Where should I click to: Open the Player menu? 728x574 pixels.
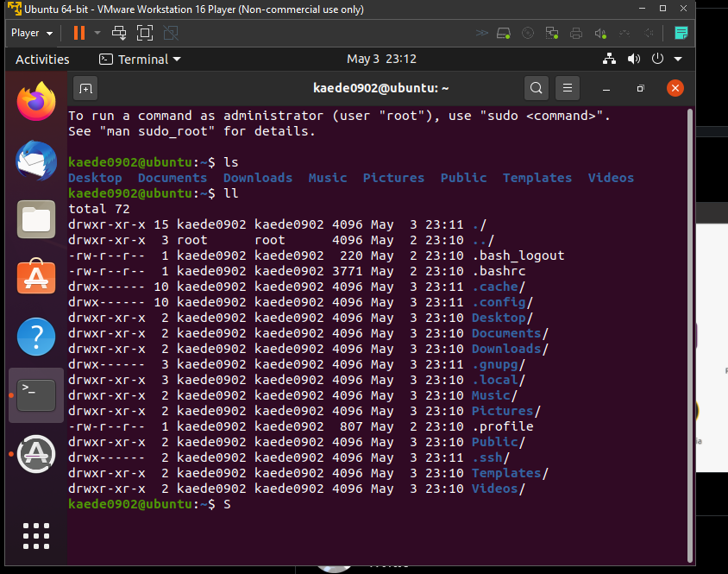pyautogui.click(x=27, y=32)
